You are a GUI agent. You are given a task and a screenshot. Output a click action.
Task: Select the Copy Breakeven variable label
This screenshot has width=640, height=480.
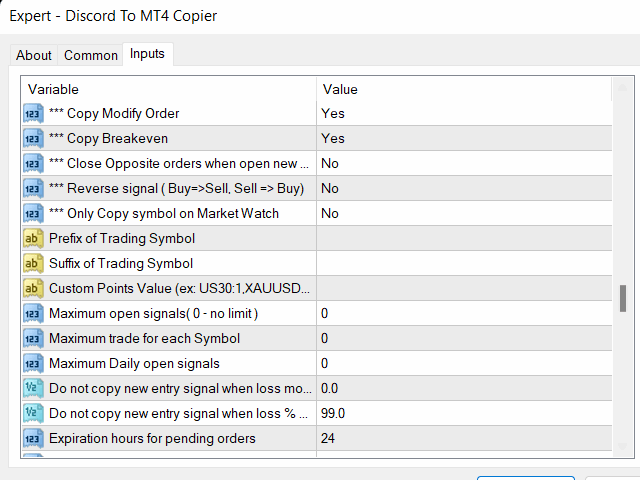108,139
